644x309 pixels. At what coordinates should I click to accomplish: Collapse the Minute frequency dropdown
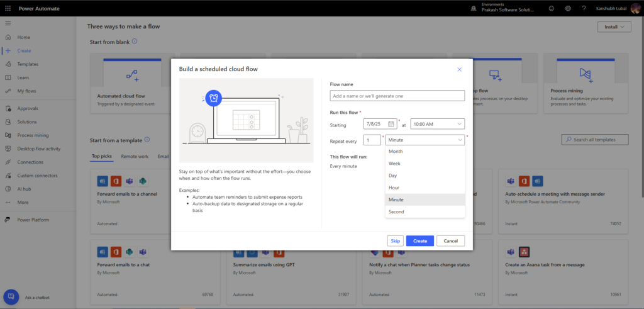click(x=425, y=140)
